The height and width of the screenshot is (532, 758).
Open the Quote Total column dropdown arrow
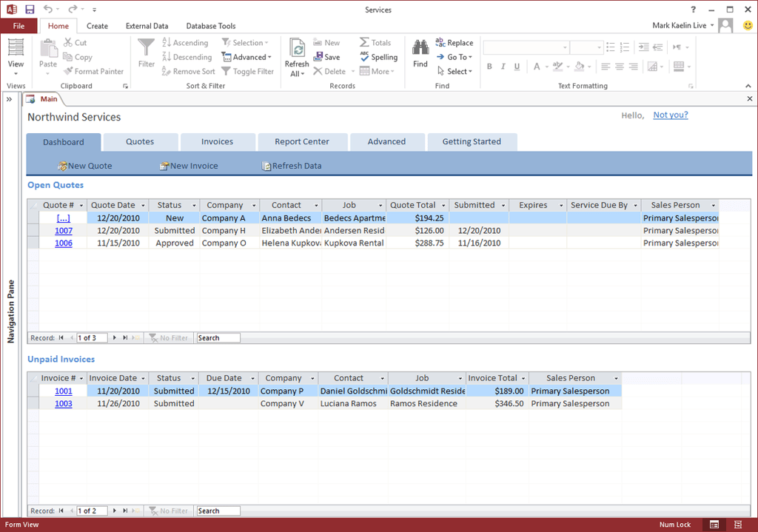tap(443, 206)
